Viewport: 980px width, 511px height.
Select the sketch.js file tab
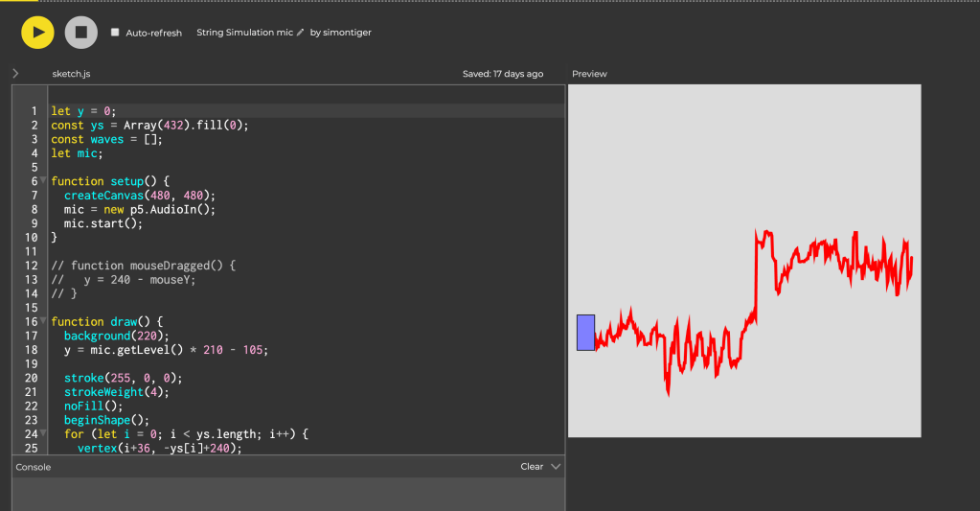71,74
